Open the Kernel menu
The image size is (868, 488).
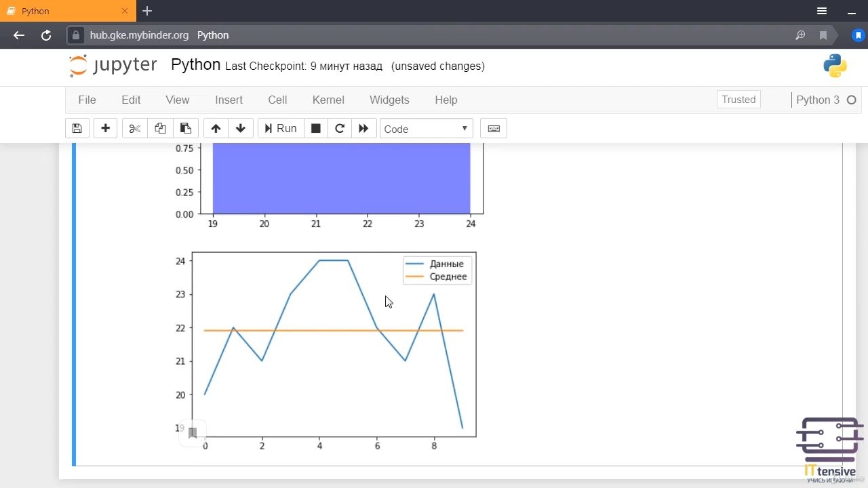click(x=328, y=100)
